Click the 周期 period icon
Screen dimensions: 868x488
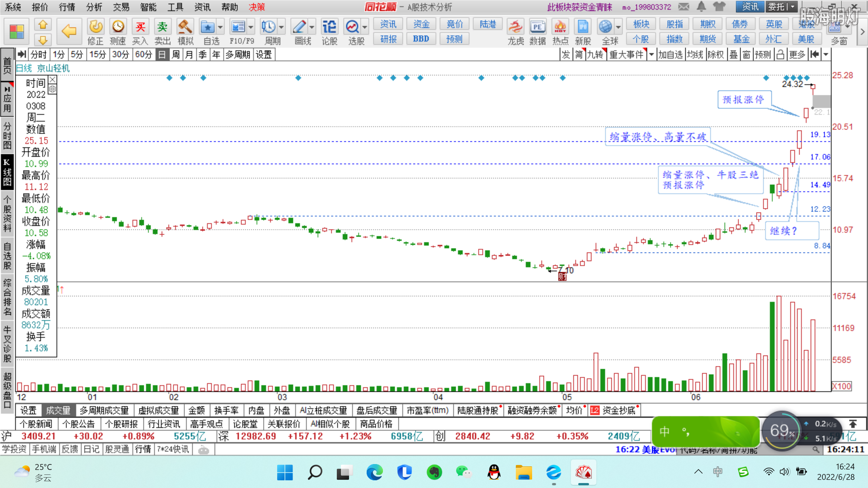pyautogui.click(x=269, y=32)
